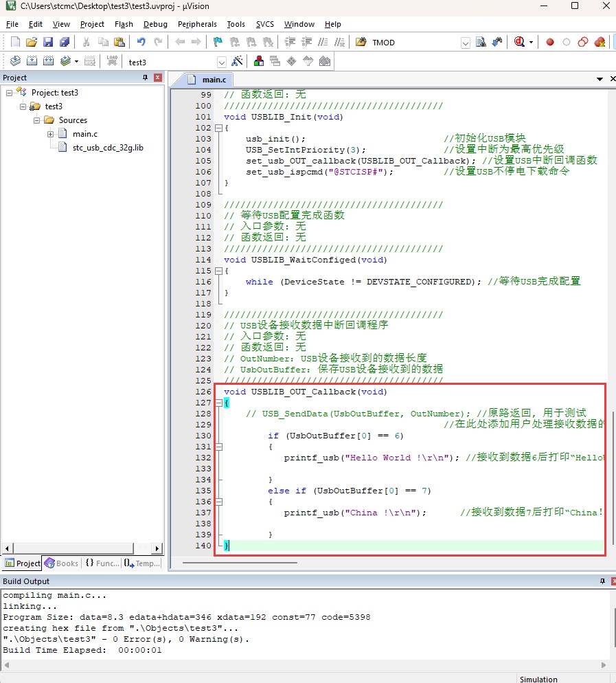
Task: Collapse the test3 target folder node
Action: pos(23,107)
